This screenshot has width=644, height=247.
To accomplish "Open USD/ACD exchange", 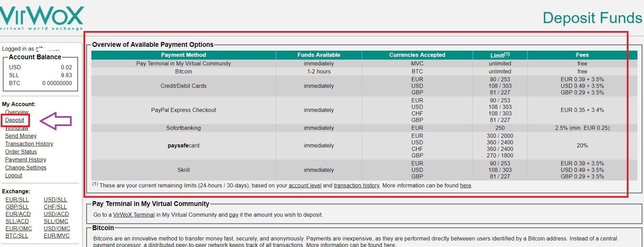I will pos(56,214).
